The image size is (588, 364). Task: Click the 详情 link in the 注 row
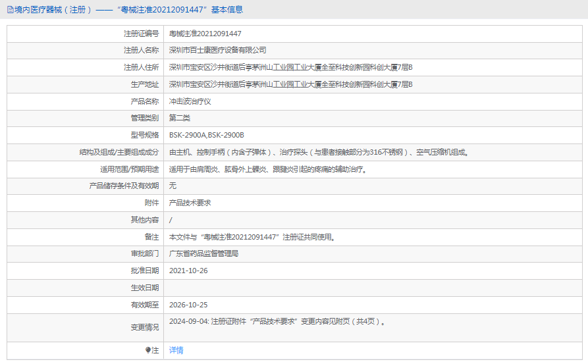coord(176,350)
